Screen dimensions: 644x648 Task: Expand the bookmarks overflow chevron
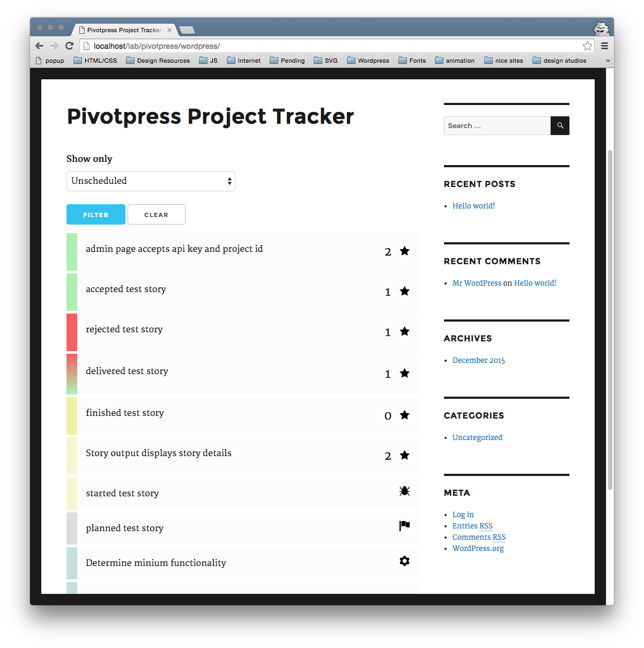click(608, 61)
